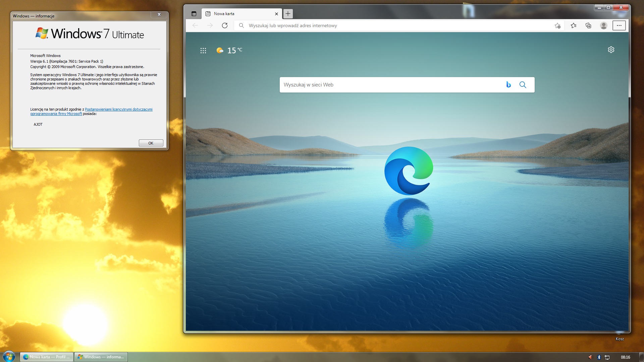Open the Collections icon in Edge
Image resolution: width=644 pixels, height=362 pixels.
tap(588, 25)
